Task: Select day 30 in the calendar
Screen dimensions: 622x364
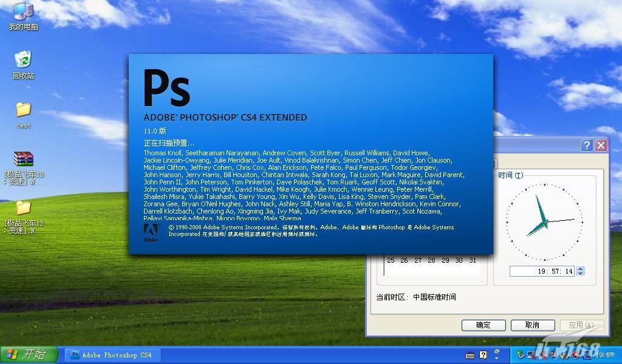Action: [459, 260]
